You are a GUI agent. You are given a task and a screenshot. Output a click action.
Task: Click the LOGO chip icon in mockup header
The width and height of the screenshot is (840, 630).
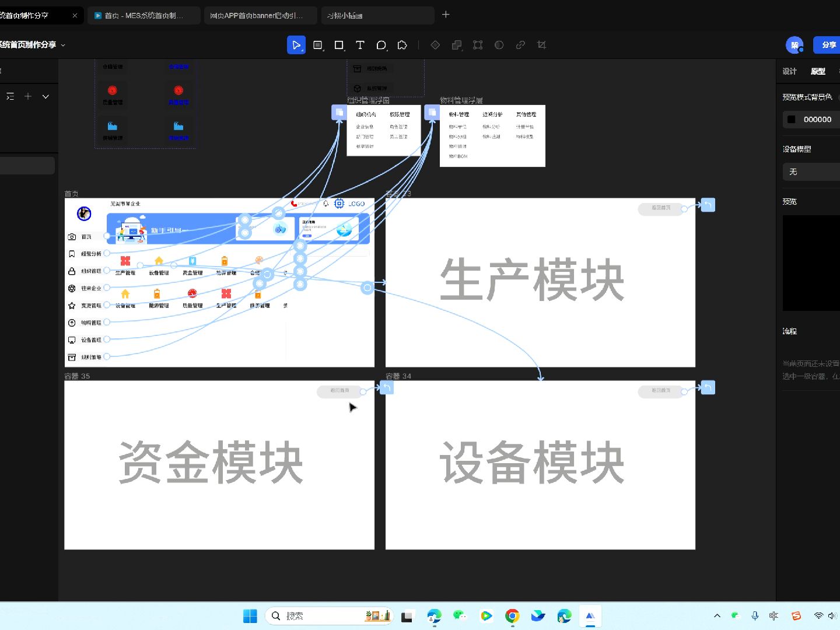(x=339, y=204)
